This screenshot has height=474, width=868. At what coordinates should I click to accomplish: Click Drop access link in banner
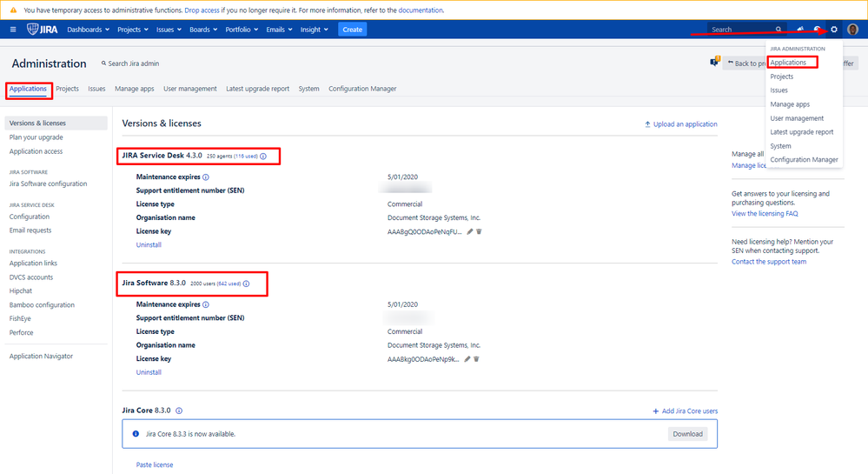[202, 10]
